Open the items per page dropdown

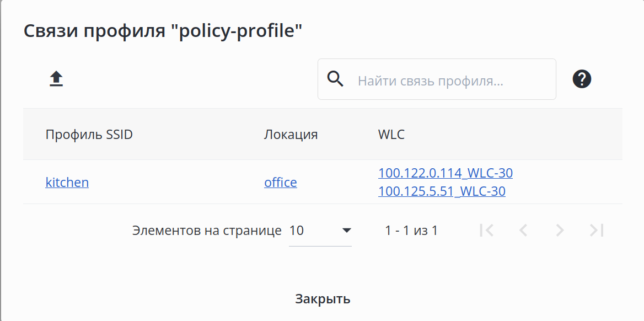coord(320,231)
